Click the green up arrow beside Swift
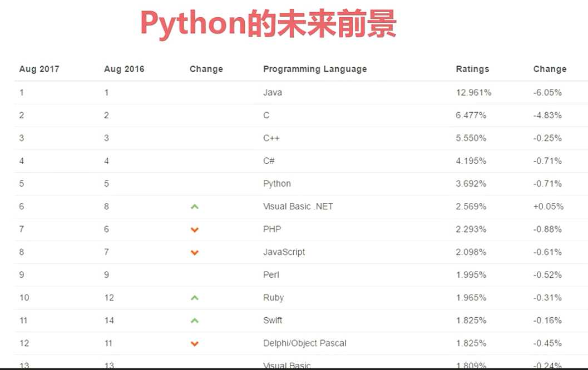 pos(195,321)
